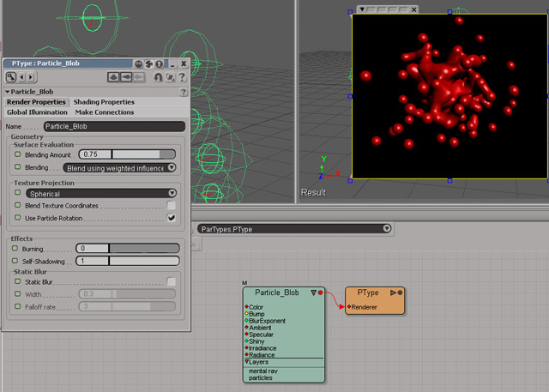Viewport: 549px width, 392px height.
Task: Click the help question mark in toolbar
Action: [183, 77]
